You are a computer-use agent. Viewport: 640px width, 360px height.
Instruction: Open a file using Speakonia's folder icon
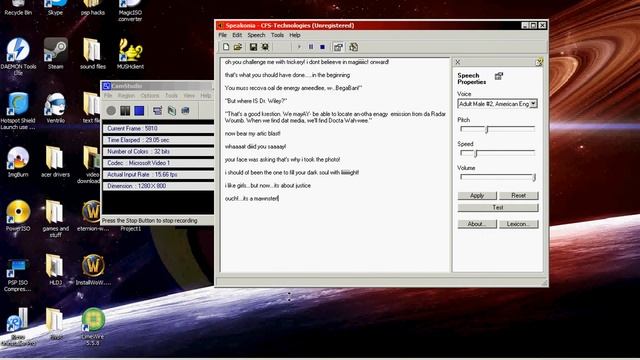click(x=238, y=47)
